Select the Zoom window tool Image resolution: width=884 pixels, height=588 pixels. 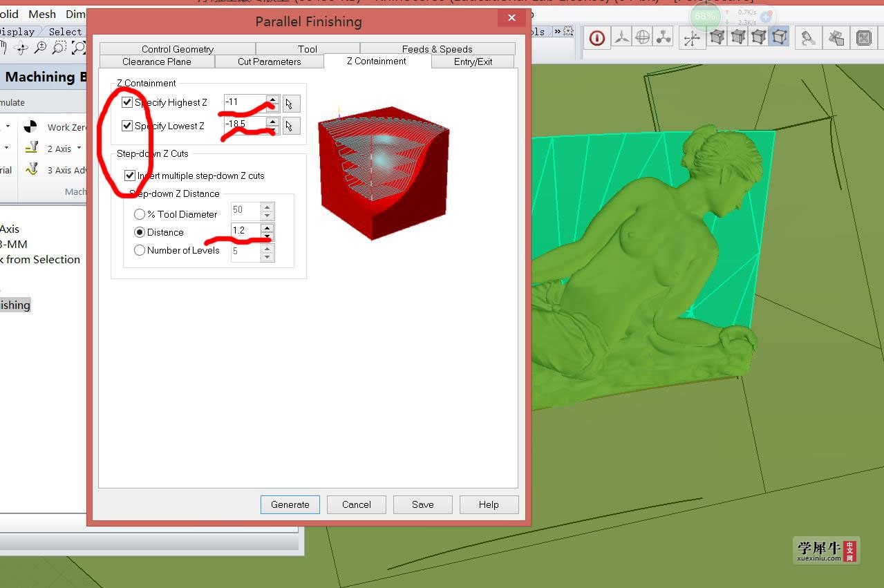coord(79,47)
